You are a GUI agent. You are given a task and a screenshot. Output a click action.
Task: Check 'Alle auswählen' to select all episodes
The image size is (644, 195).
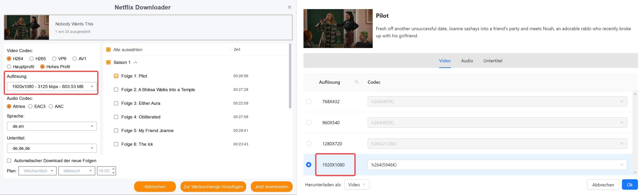coord(108,49)
